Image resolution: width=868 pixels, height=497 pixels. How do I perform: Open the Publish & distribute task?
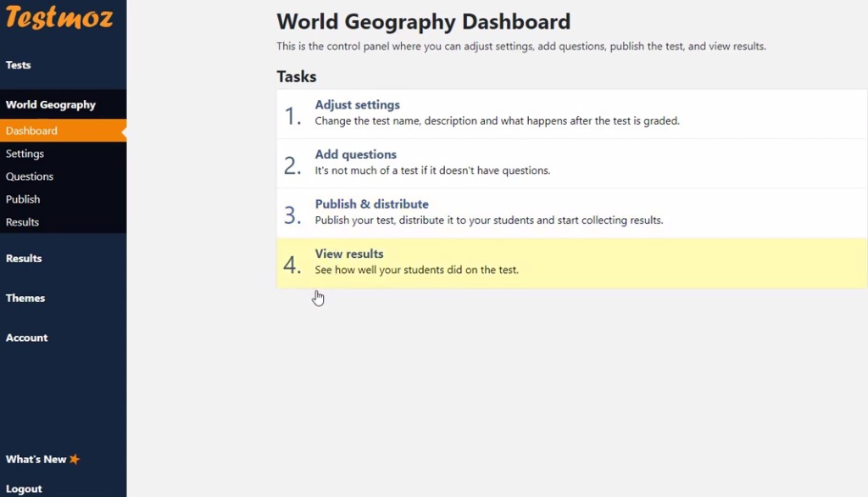click(371, 204)
